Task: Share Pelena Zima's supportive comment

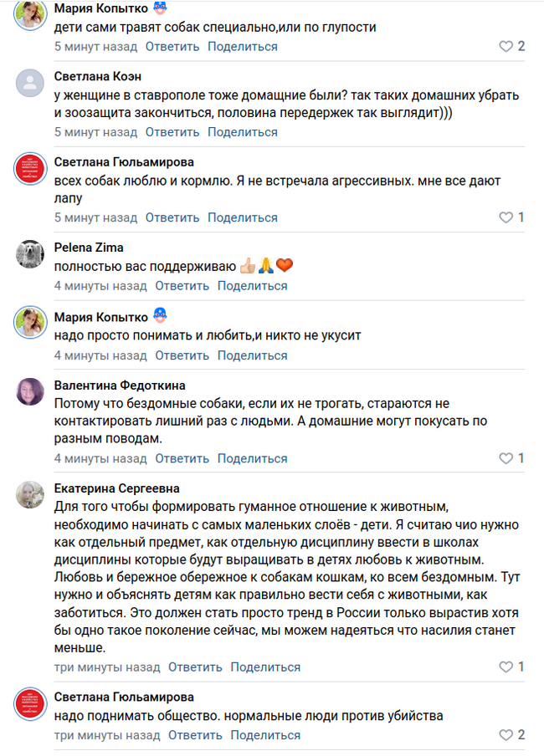Action: click(x=252, y=286)
